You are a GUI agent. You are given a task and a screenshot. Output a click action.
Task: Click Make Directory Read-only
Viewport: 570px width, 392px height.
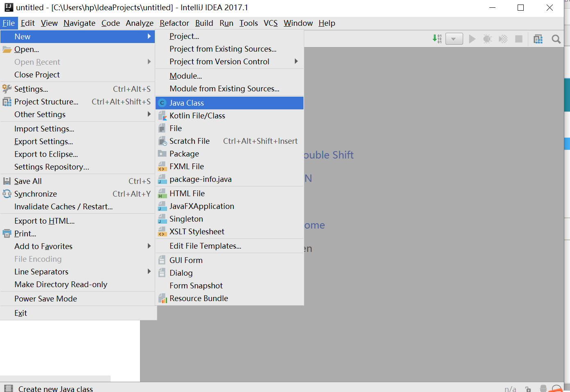pyautogui.click(x=78, y=284)
